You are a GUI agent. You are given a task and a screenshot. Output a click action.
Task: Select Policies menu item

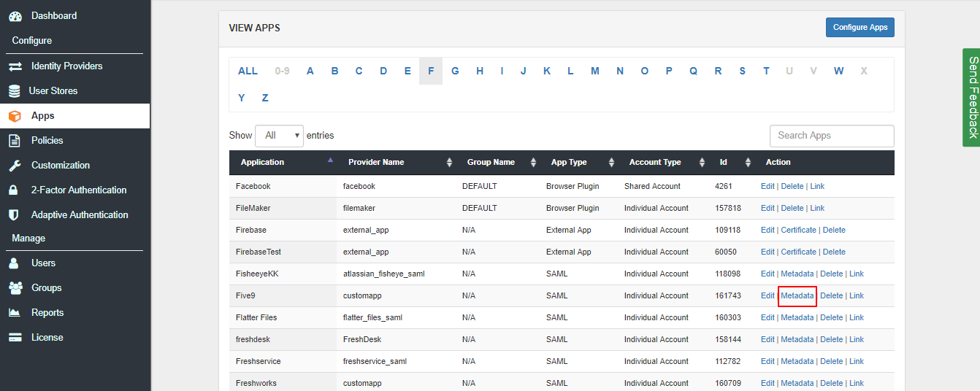pos(47,141)
